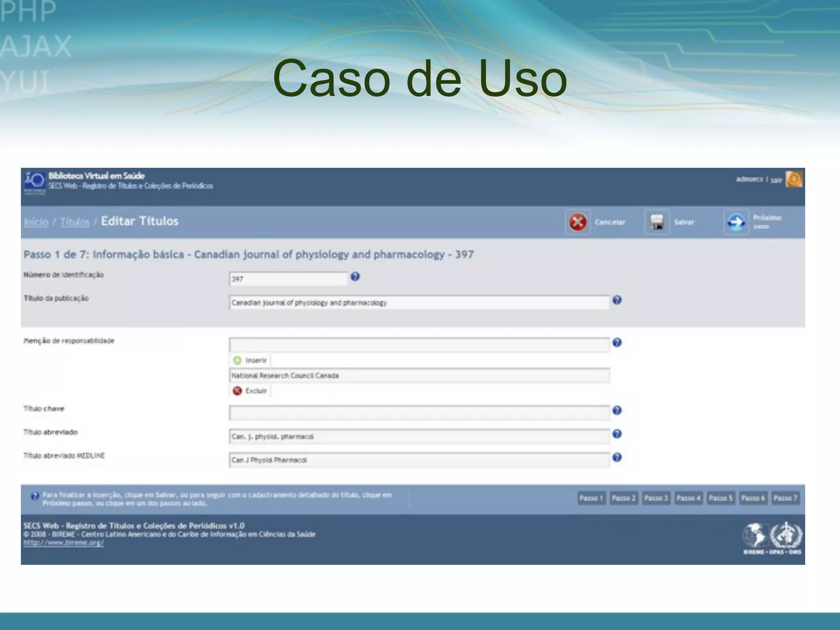Open help for Título abreviado MEDLINE
Viewport: 840px width, 630px height.
[x=617, y=457]
